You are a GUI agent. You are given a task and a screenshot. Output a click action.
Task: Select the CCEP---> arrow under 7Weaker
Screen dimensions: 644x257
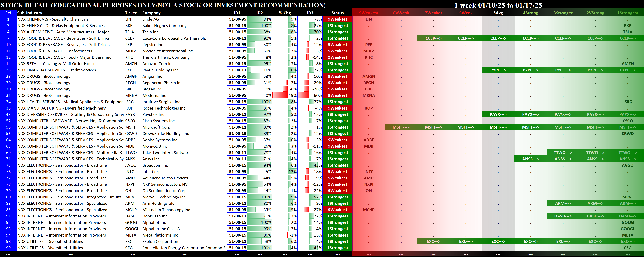click(x=433, y=38)
